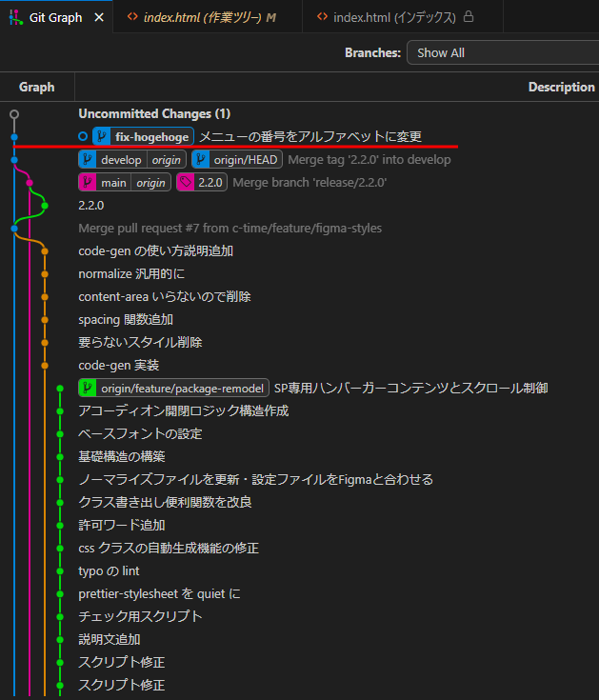Viewport: 599px width, 700px height.
Task: Select the 'ベースフォントの設定' commit
Action: click(x=140, y=433)
